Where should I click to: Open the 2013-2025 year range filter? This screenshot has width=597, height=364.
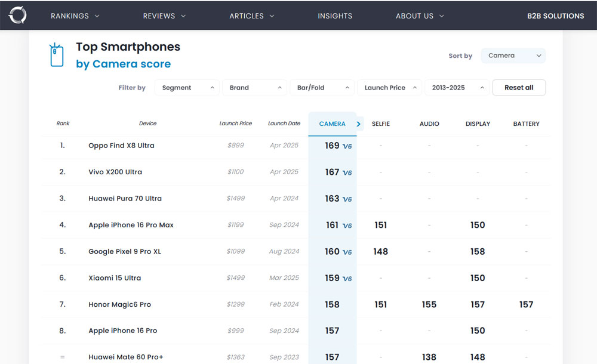(x=457, y=88)
